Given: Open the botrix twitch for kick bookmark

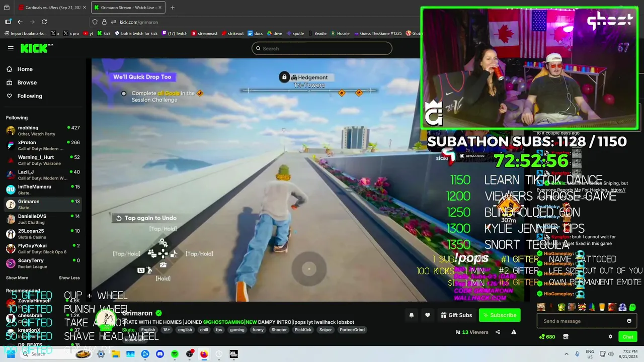Looking at the screenshot, I should (136, 34).
